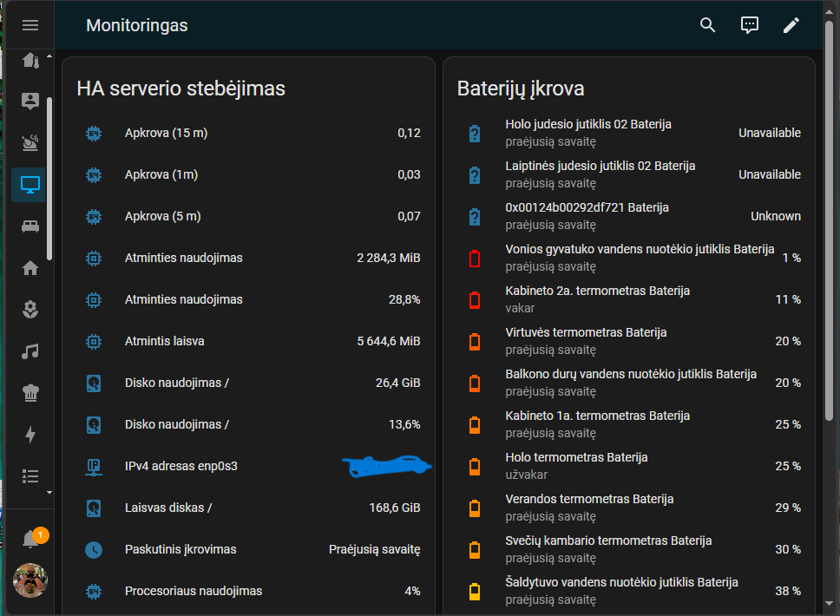
Task: Click Holo termometras Baterija entry
Action: tap(576, 457)
